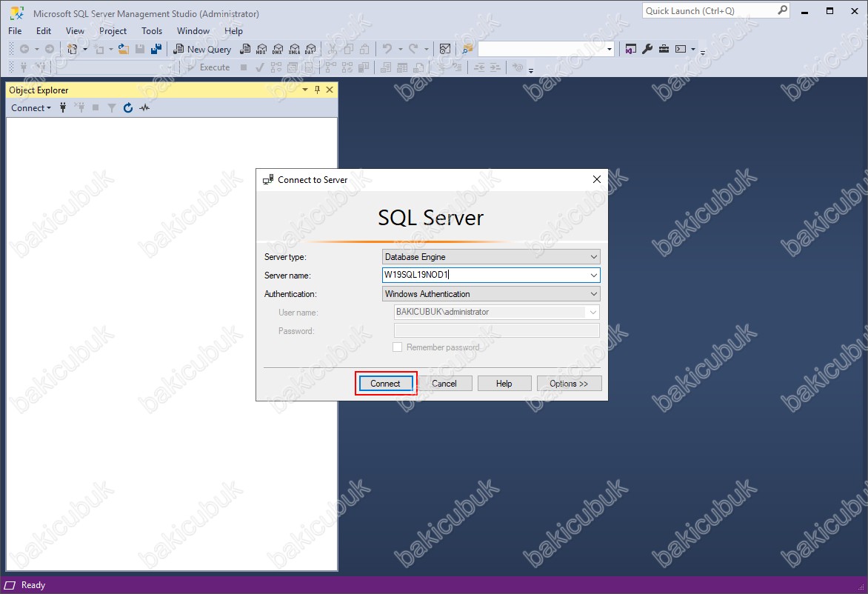Open the Object Explorer window position dropdown
This screenshot has height=594, width=868.
point(305,90)
